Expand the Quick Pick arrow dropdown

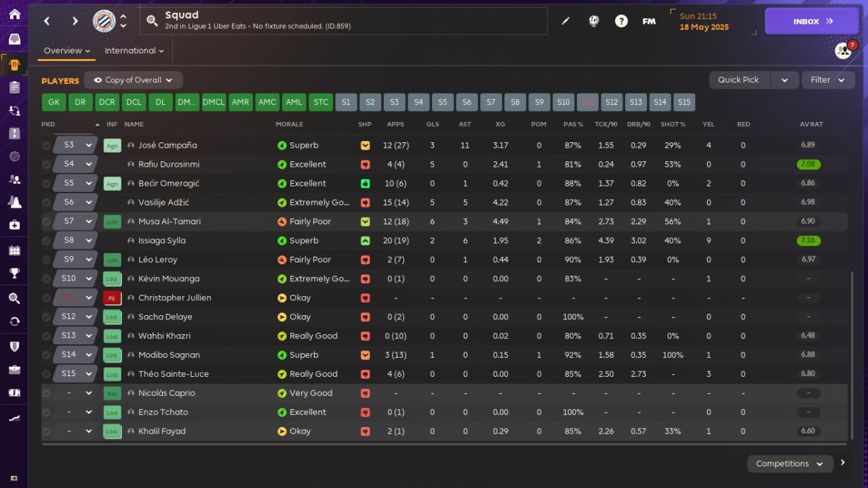(x=785, y=80)
